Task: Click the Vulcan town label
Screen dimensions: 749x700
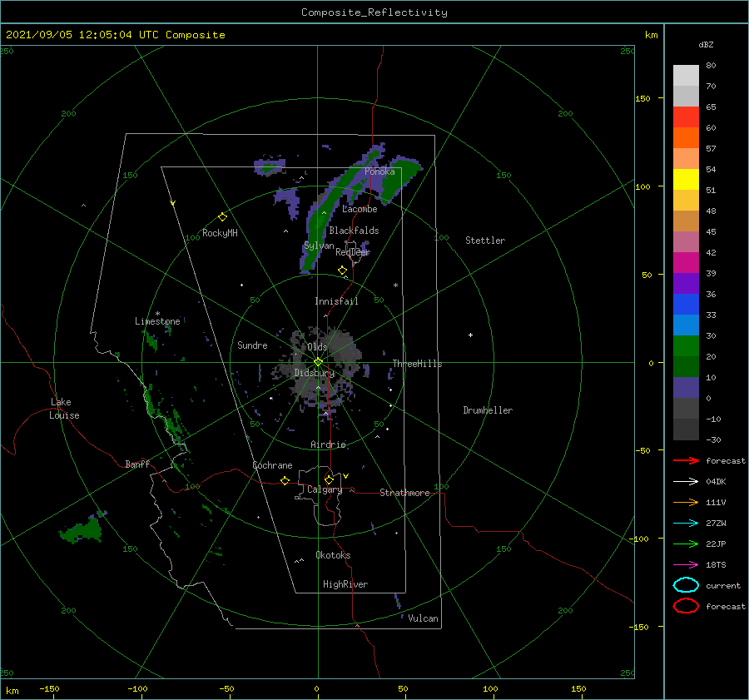Action: pyautogui.click(x=423, y=618)
